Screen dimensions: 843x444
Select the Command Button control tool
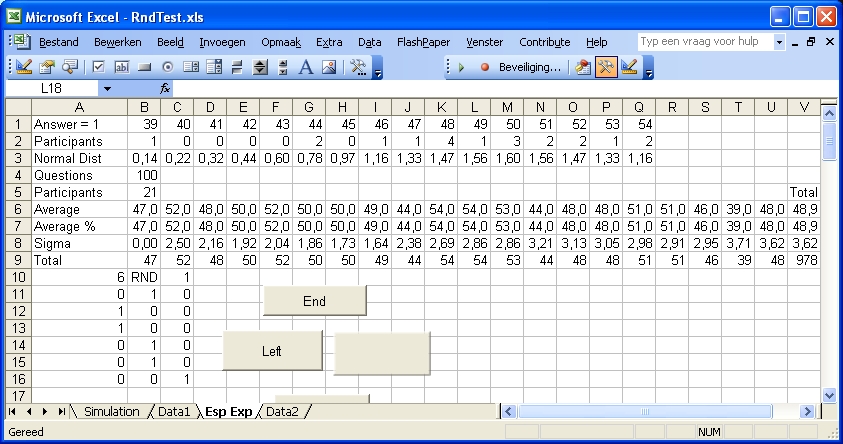click(145, 67)
